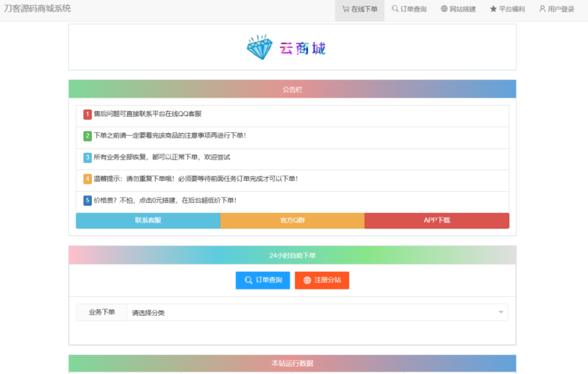The width and height of the screenshot is (588, 374).
Task: Click the dropdown arrow of category select
Action: pyautogui.click(x=501, y=312)
